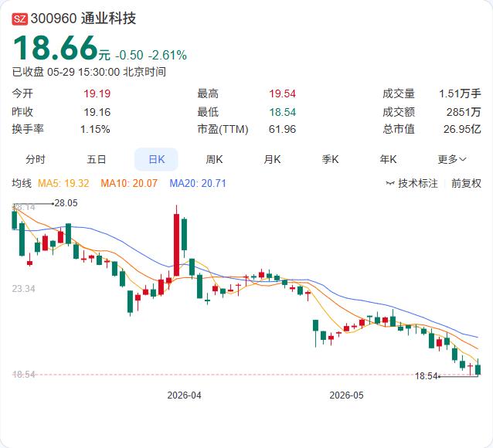Click the 2026-05 date axis label
This screenshot has height=448, width=493.
(346, 395)
